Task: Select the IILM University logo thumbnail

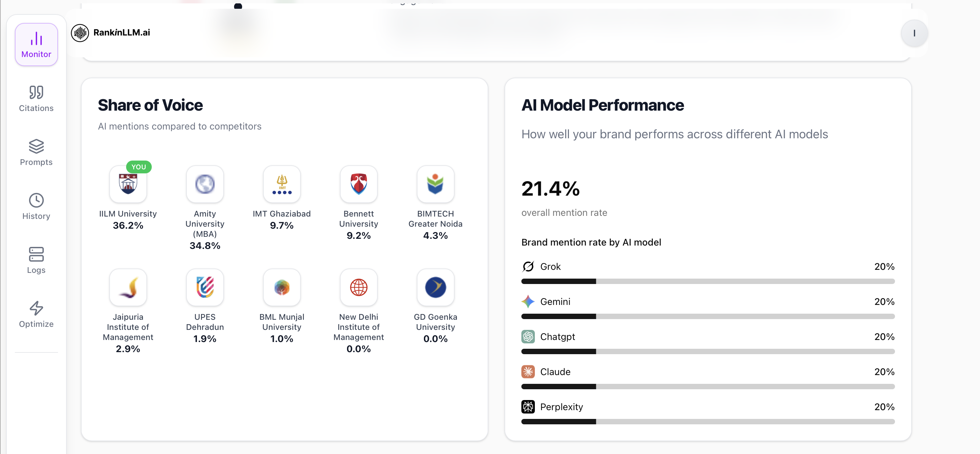Action: coord(128,184)
